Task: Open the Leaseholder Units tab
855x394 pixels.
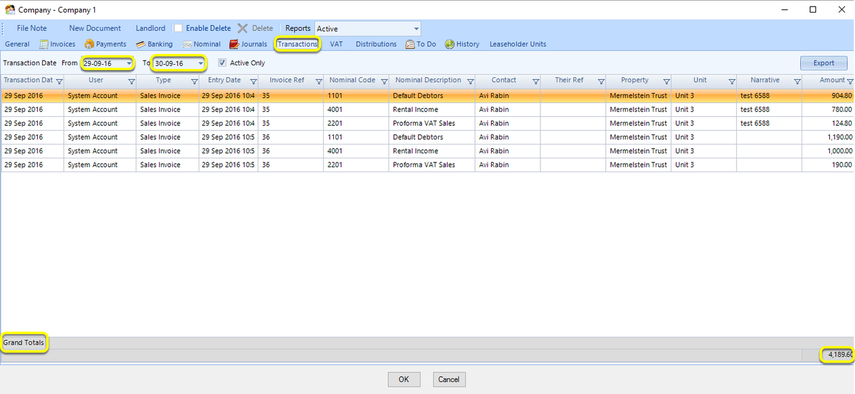Action: (517, 44)
